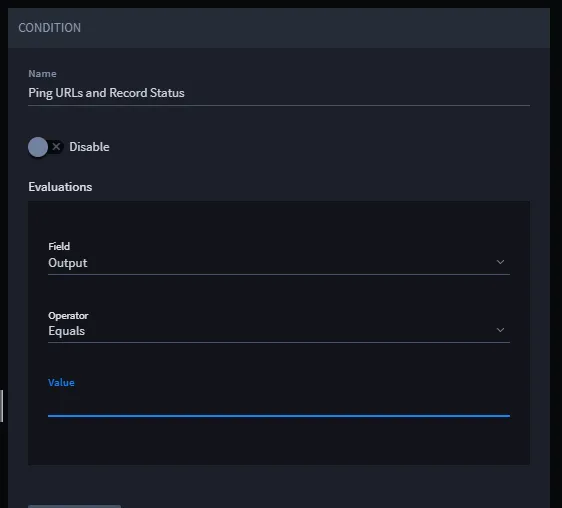Click the blue Value label
This screenshot has width=562, height=508.
(x=61, y=383)
